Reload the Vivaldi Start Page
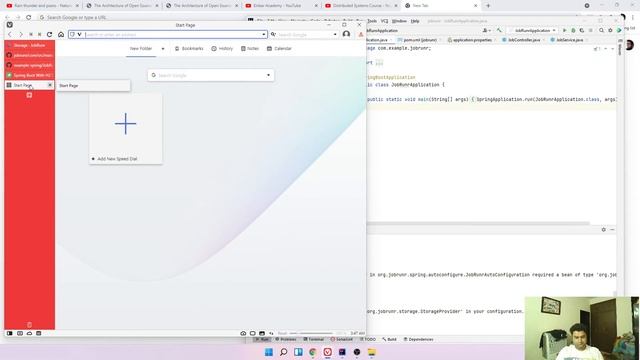Image resolution: width=640 pixels, height=360 pixels. (49, 35)
